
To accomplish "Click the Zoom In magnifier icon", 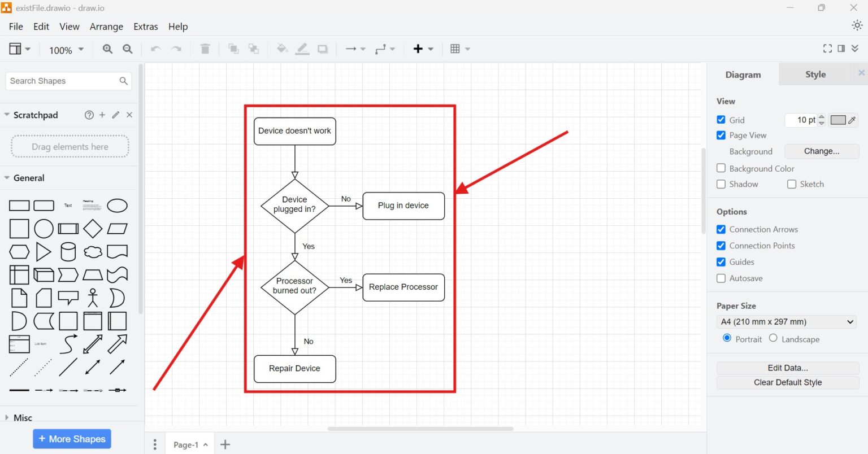I will coord(107,49).
